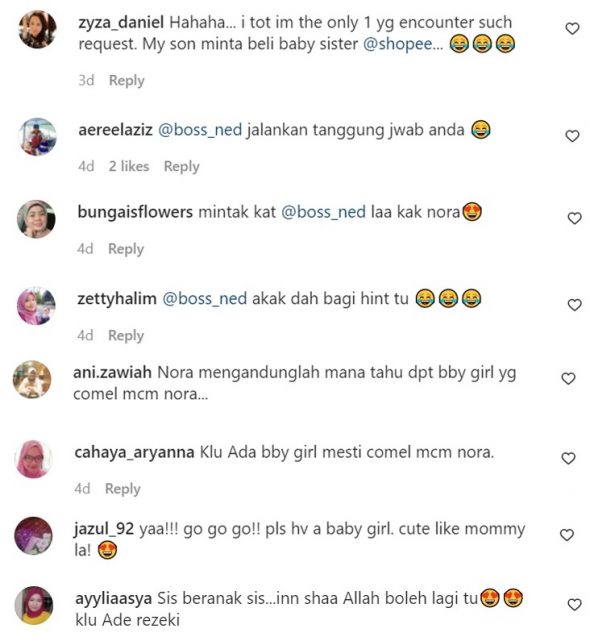Image resolution: width=590 pixels, height=641 pixels.
Task: Reply to zyza_daniel's comment
Action: click(x=127, y=81)
